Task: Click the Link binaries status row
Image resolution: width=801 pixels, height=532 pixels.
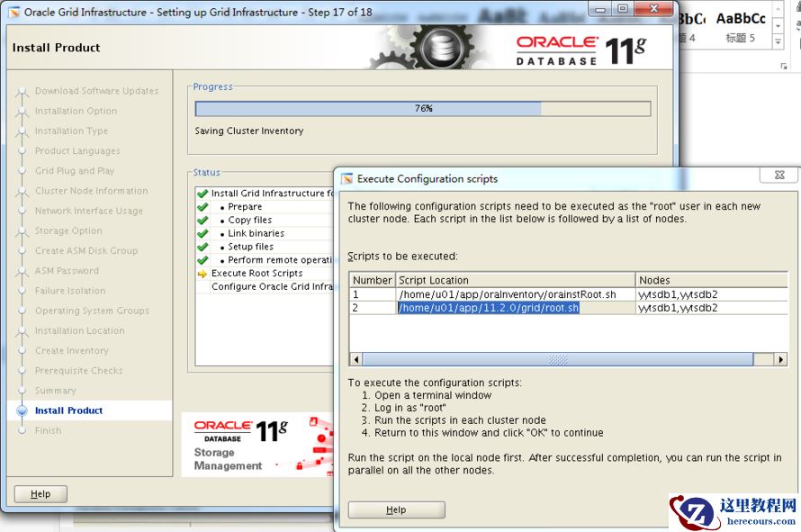Action: [x=264, y=233]
